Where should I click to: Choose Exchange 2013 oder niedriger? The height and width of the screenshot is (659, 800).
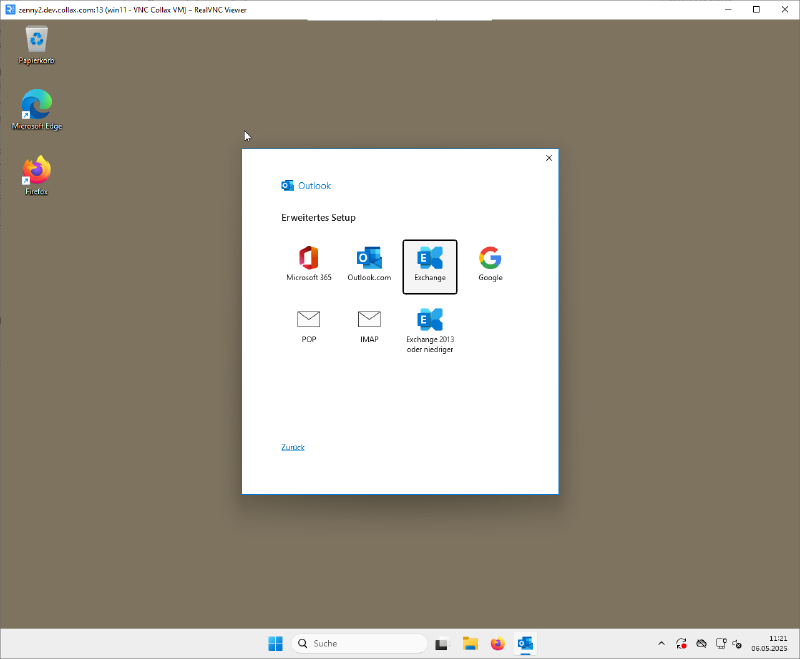pyautogui.click(x=430, y=330)
